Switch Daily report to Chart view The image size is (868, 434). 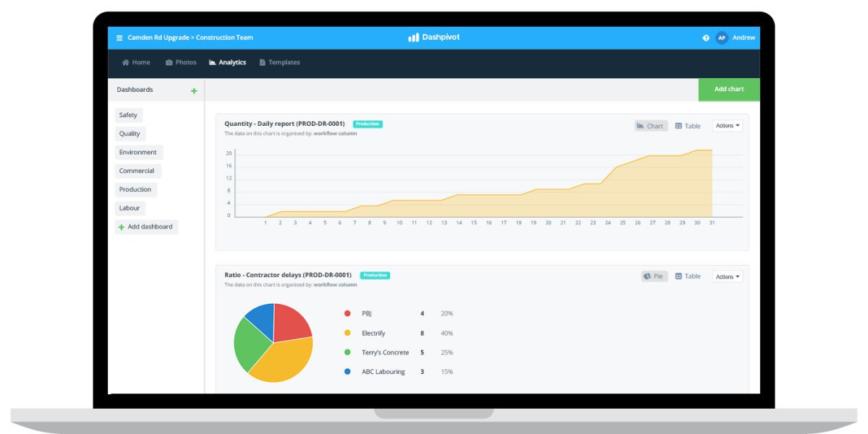(x=650, y=126)
